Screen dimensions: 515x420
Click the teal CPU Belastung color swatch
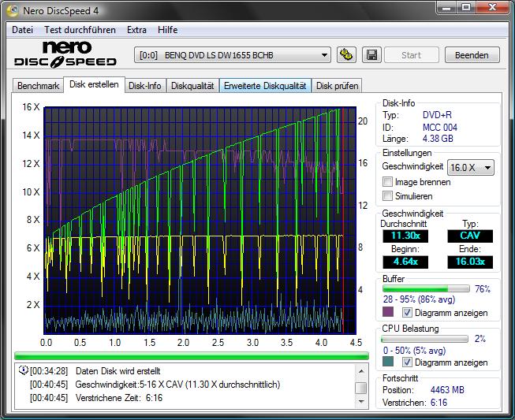click(388, 362)
